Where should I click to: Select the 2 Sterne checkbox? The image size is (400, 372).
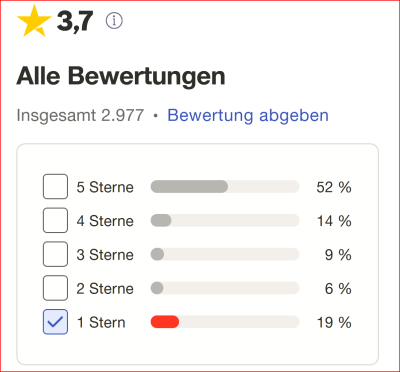pos(55,288)
